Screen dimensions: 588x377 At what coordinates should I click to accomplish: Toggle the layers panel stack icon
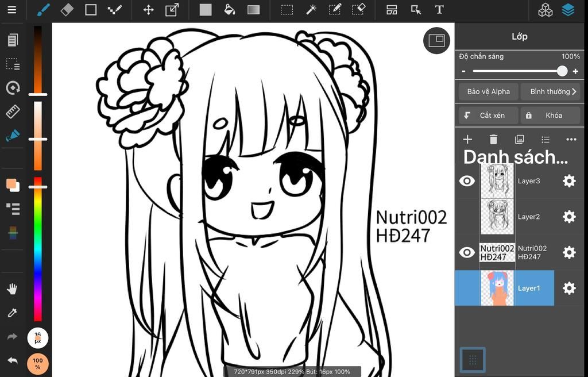(x=568, y=10)
